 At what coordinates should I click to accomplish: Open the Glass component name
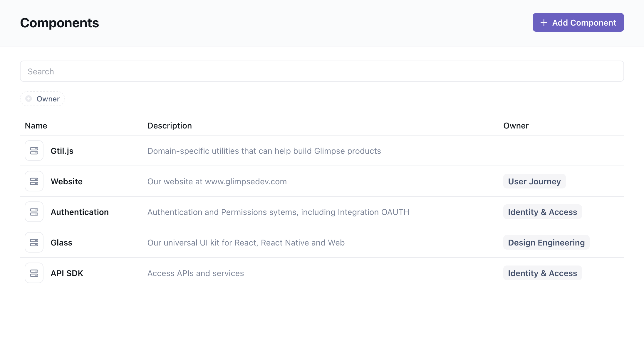[61, 243]
